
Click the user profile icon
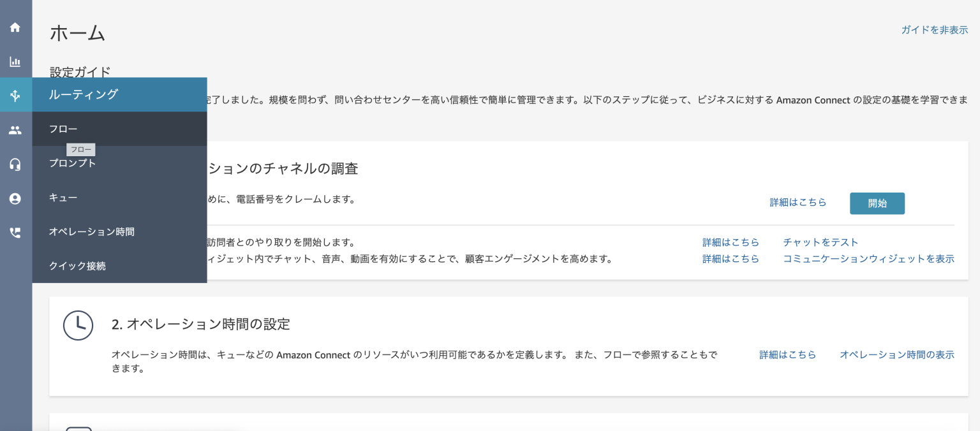(15, 198)
